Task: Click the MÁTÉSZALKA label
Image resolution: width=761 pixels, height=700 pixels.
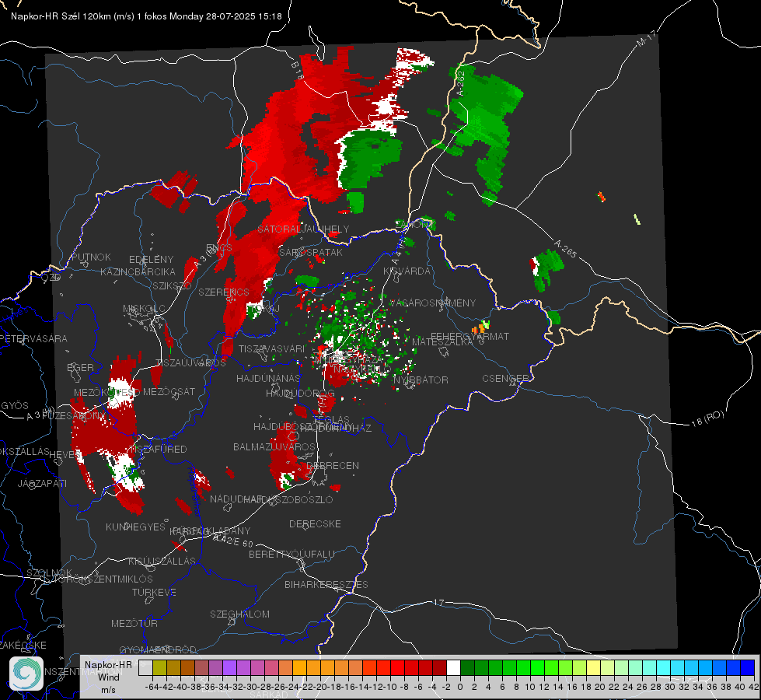Action: coord(442,341)
